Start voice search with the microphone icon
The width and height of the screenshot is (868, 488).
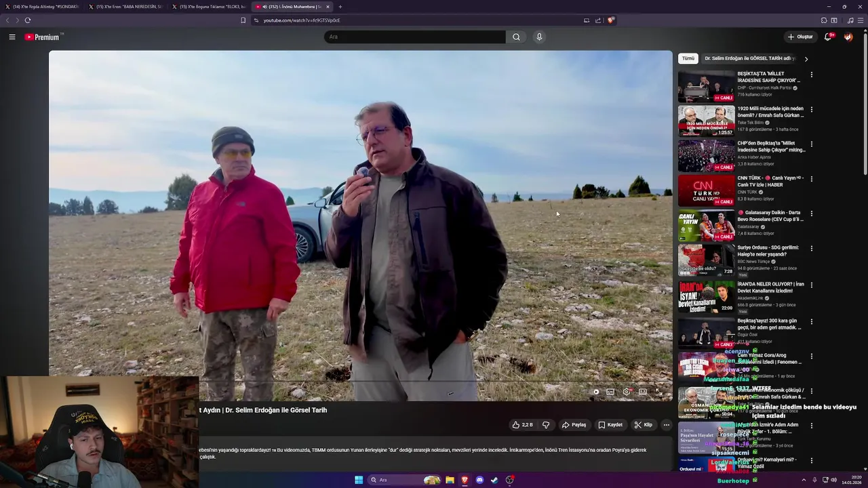click(x=539, y=37)
